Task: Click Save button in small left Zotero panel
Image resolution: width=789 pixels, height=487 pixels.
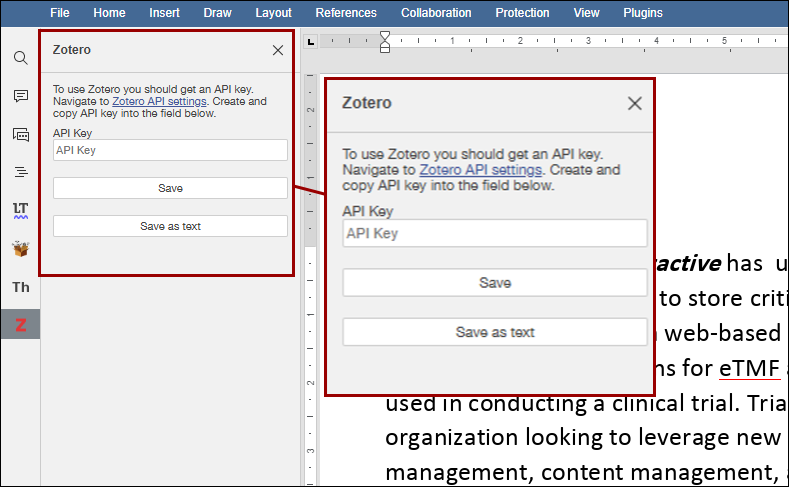Action: (x=170, y=188)
